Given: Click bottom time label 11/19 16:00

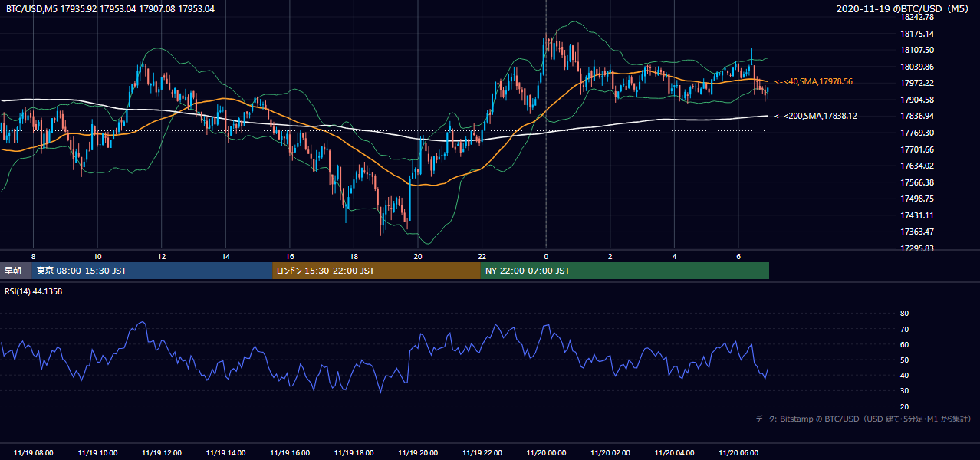Looking at the screenshot, I should pos(290,453).
